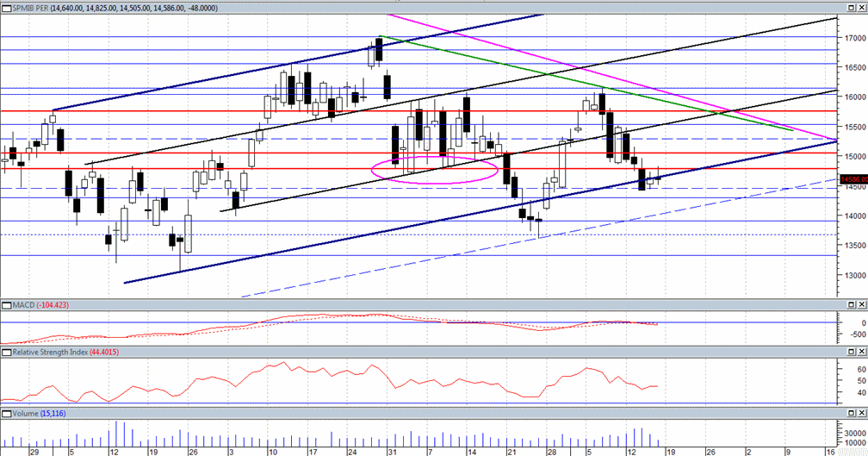Click the 21 date axis label
Image resolution: width=868 pixels, height=456 pixels.
(x=512, y=453)
